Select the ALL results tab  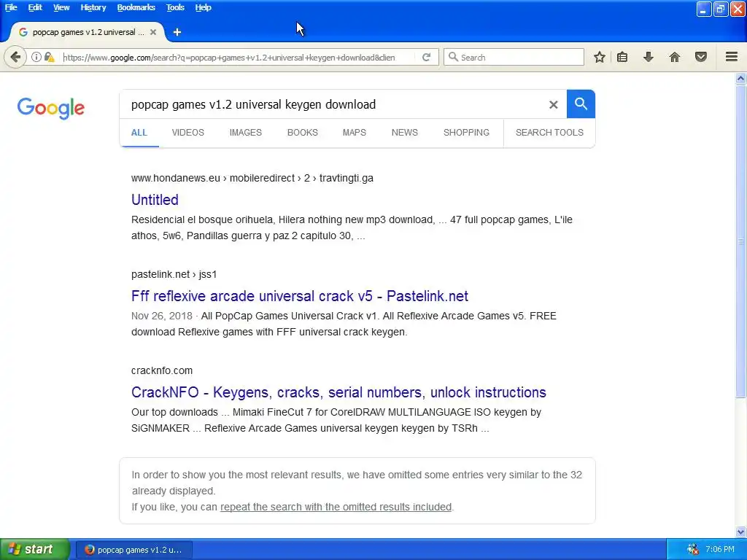[139, 133]
